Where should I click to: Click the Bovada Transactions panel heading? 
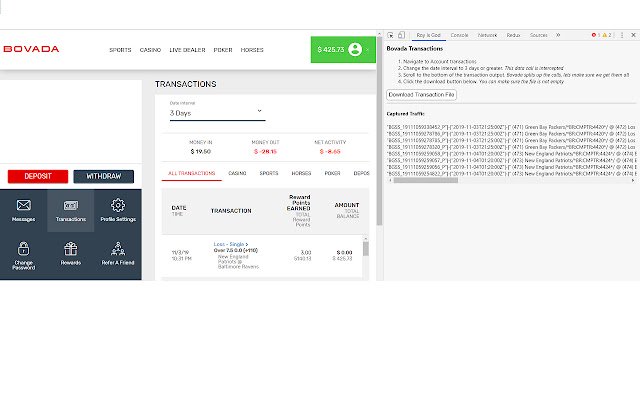[x=414, y=49]
